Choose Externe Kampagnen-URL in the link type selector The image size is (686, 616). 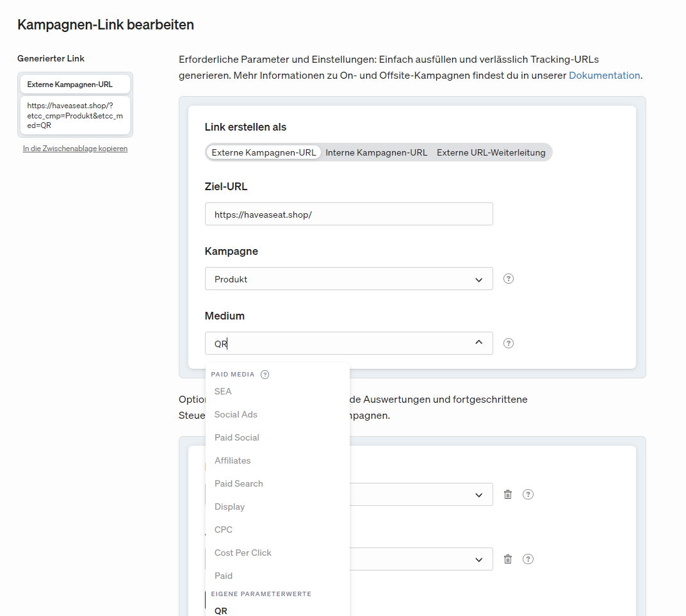[264, 152]
